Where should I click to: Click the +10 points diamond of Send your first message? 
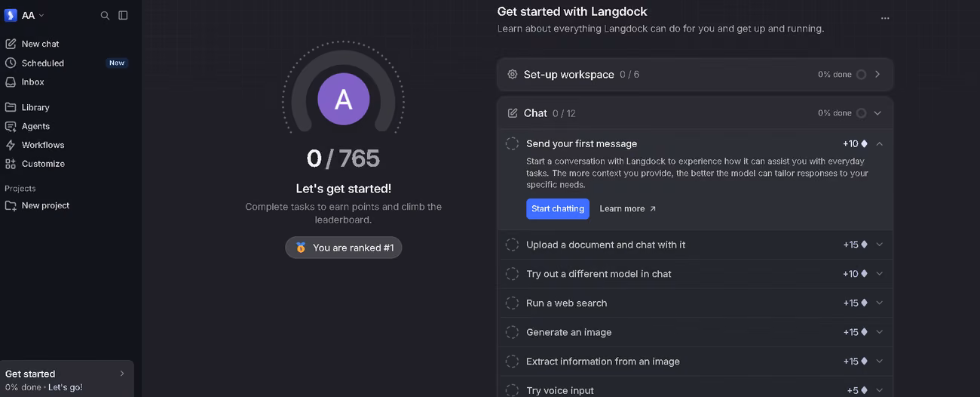tap(864, 143)
